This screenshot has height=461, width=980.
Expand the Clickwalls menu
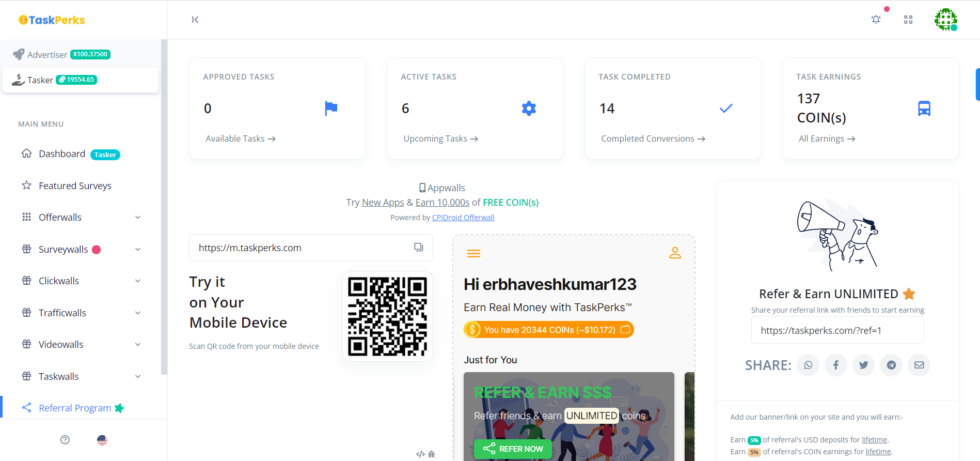point(81,281)
